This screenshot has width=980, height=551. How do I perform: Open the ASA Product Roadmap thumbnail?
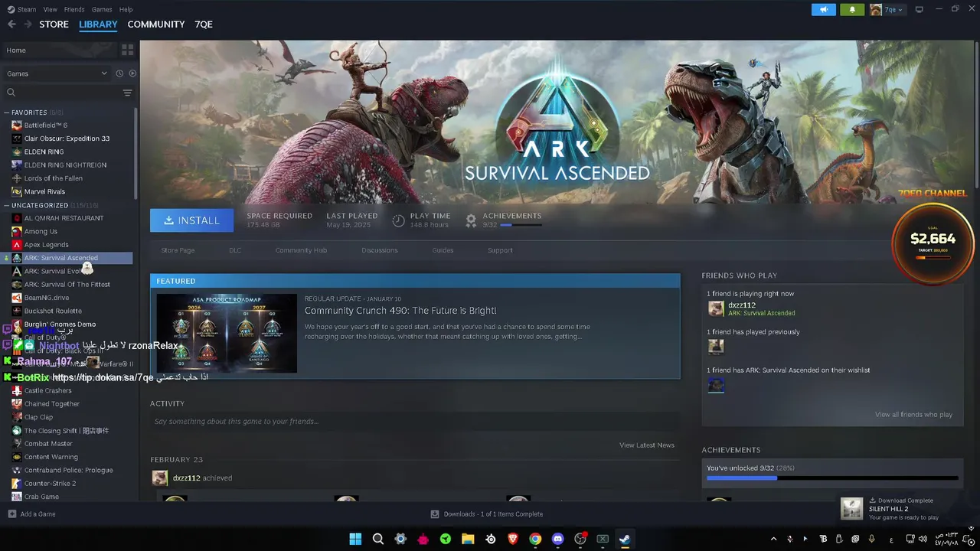pos(227,333)
